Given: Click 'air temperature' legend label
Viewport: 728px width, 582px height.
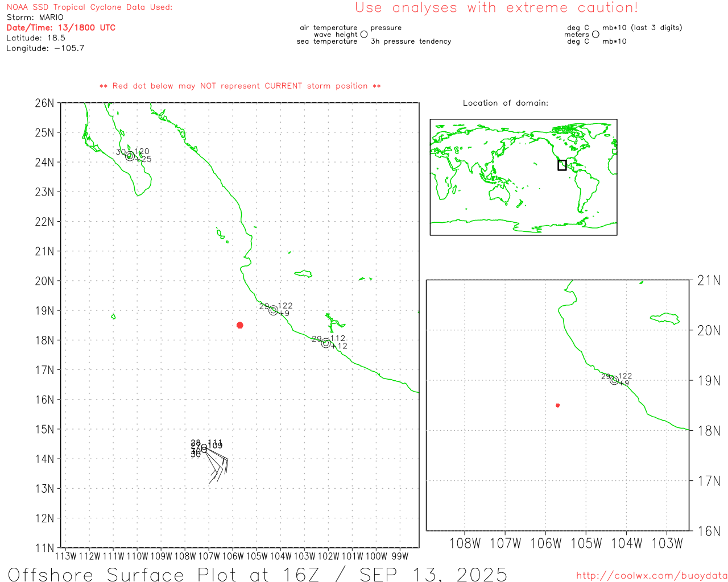Looking at the screenshot, I should click(x=329, y=28).
